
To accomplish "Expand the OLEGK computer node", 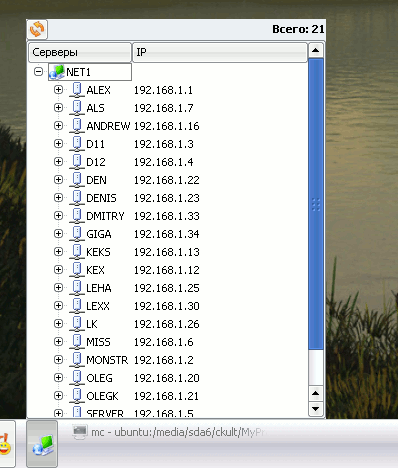I will (x=58, y=396).
